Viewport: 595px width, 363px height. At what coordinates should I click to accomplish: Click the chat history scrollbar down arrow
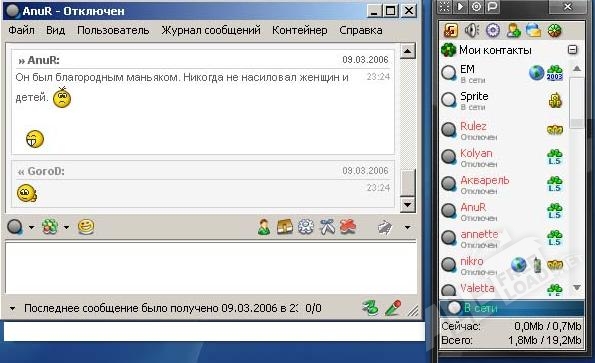408,205
